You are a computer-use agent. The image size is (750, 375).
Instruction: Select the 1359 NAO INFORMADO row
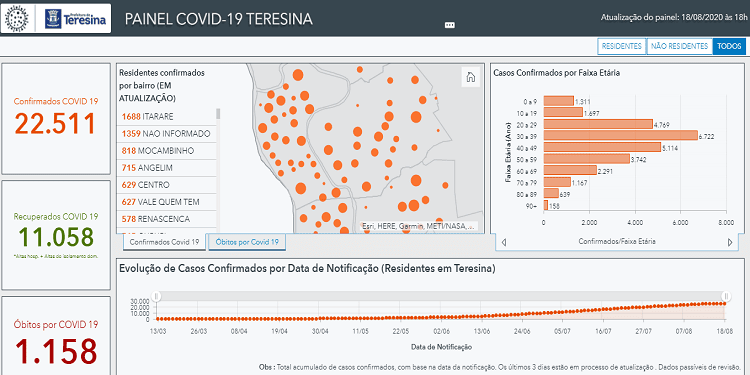coord(166,134)
